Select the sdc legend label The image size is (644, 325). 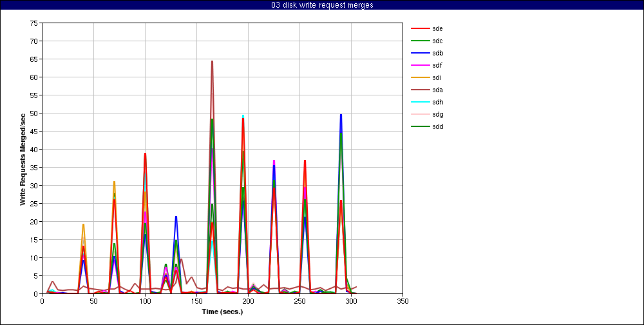(x=437, y=41)
